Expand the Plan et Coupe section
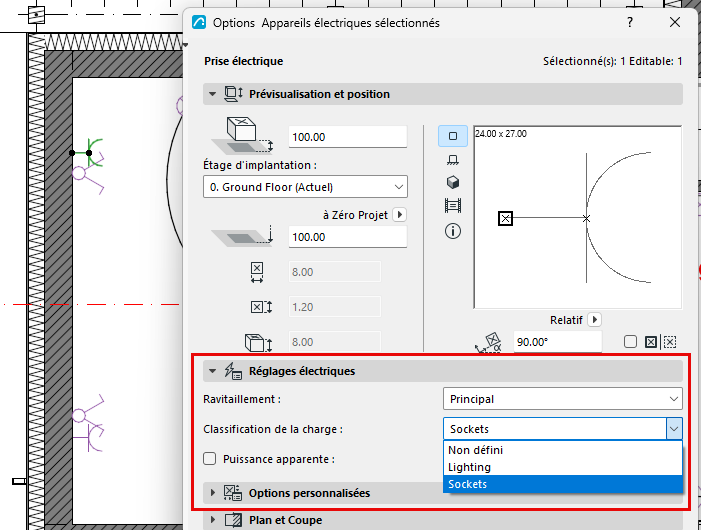 pyautogui.click(x=212, y=520)
